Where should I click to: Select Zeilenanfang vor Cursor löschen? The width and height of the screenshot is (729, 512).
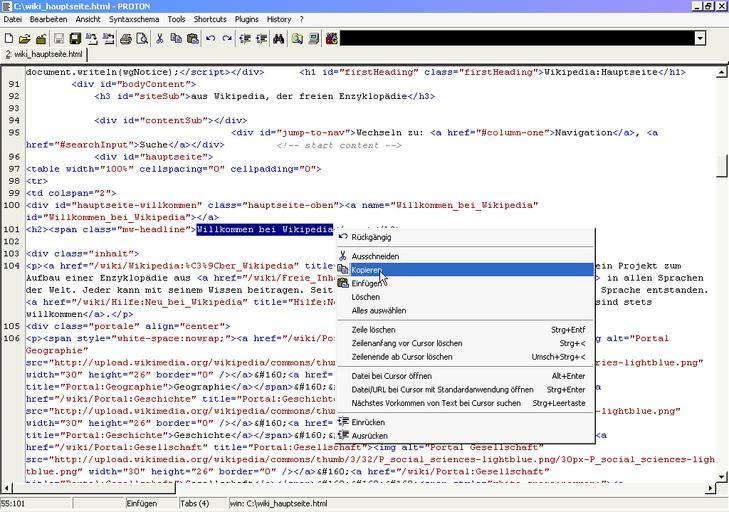click(466, 343)
